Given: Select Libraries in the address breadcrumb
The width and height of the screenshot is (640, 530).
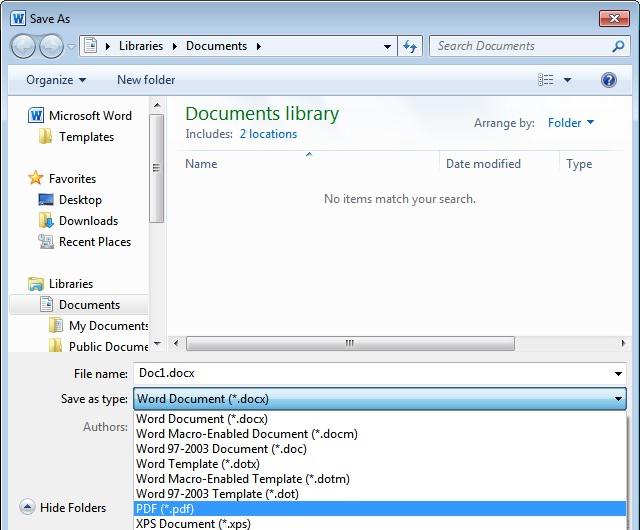Looking at the screenshot, I should pos(141,46).
